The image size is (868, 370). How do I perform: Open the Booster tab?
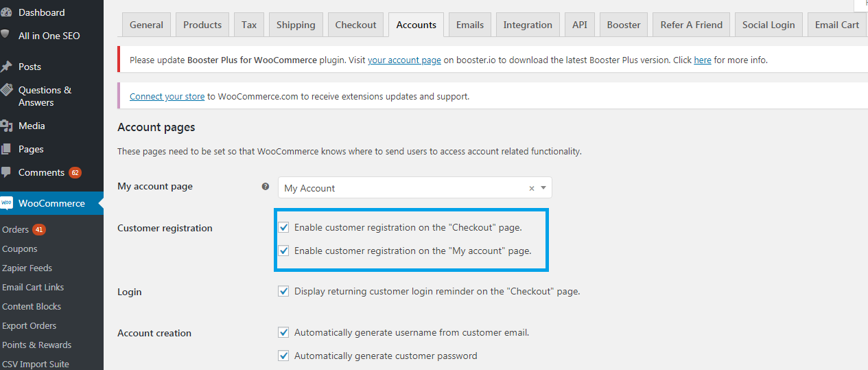point(624,25)
